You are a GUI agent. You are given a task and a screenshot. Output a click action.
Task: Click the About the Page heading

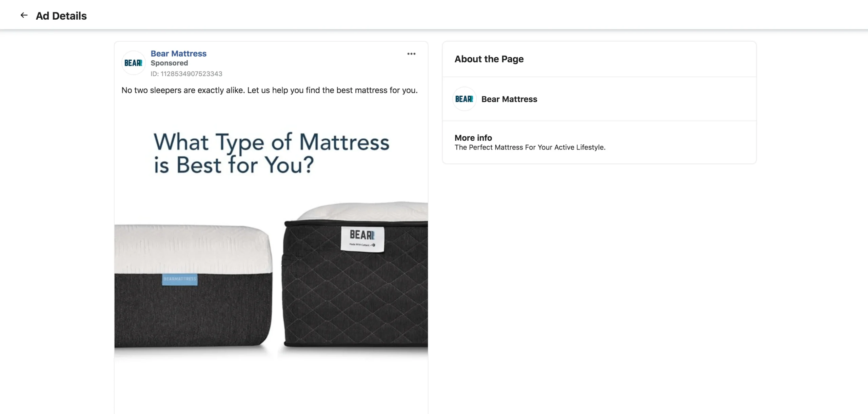point(489,59)
